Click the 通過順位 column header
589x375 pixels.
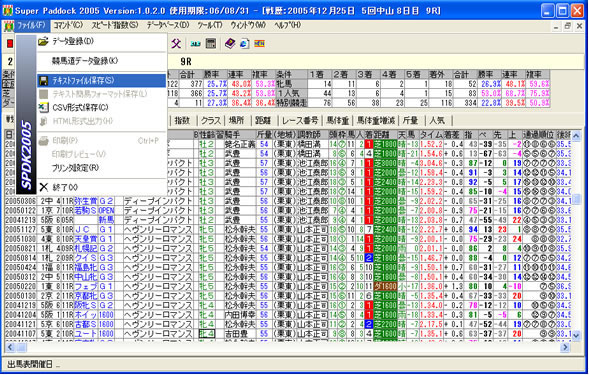(x=539, y=135)
